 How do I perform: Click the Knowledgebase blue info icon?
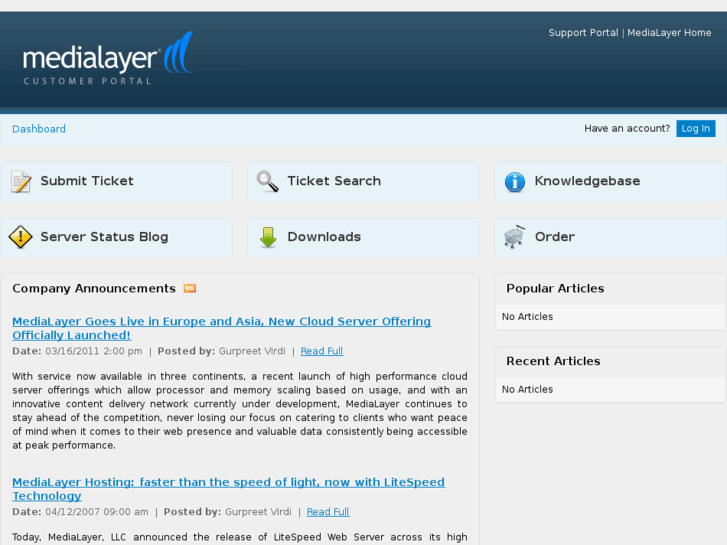(515, 182)
